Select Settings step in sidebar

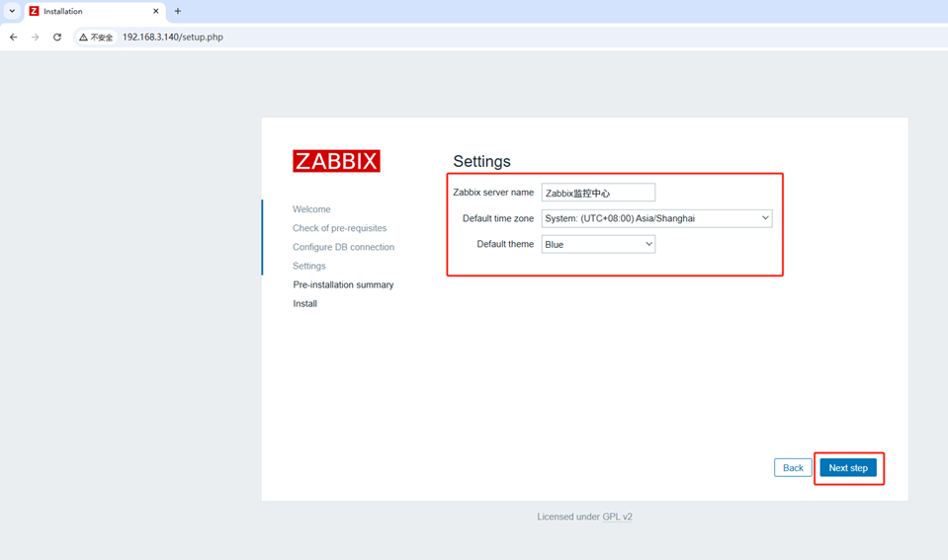pos(309,266)
